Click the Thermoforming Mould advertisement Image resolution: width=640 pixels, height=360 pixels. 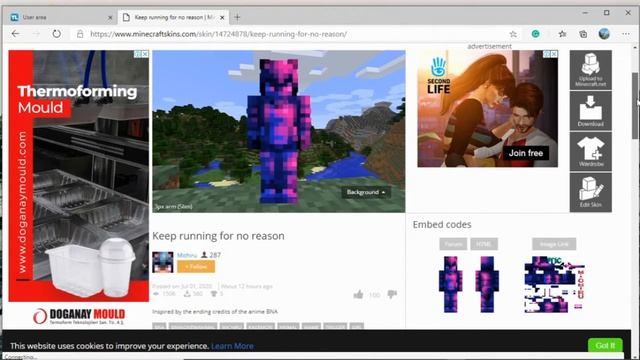(79, 176)
